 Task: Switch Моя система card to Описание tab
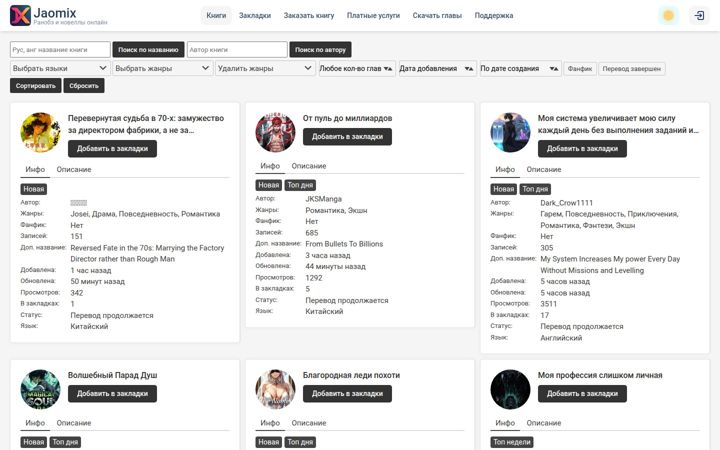click(x=544, y=169)
